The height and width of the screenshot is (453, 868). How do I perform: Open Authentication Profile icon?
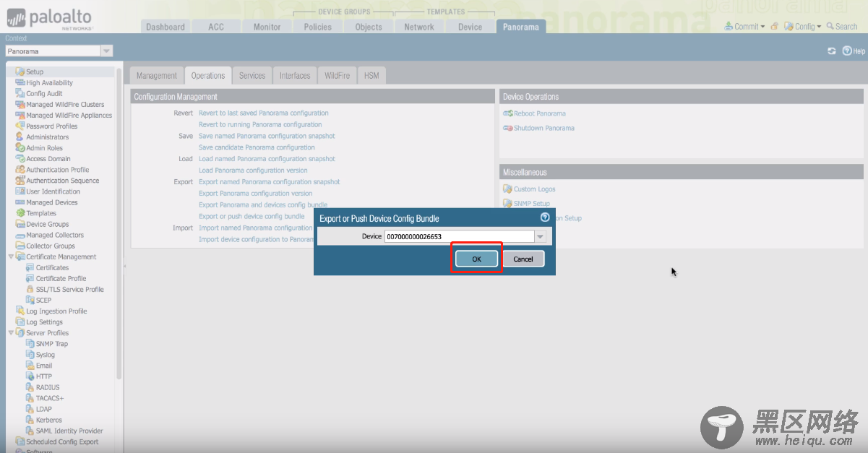click(20, 170)
